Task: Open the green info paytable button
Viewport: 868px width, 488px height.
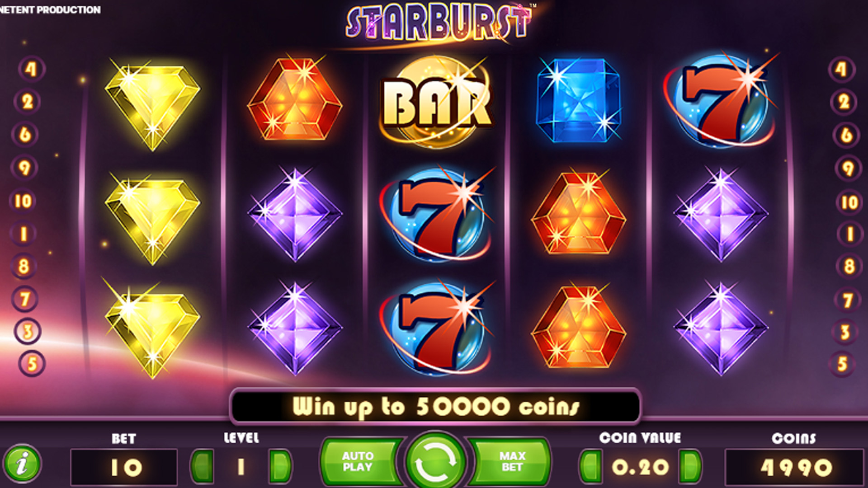Action: click(x=22, y=464)
